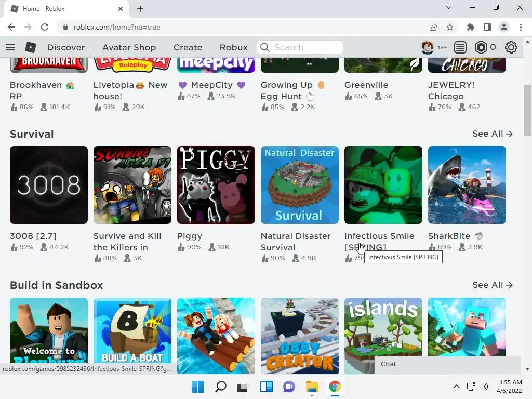Viewport: 532px width, 399px height.
Task: Click See All for Build in Sandbox
Action: coord(493,285)
